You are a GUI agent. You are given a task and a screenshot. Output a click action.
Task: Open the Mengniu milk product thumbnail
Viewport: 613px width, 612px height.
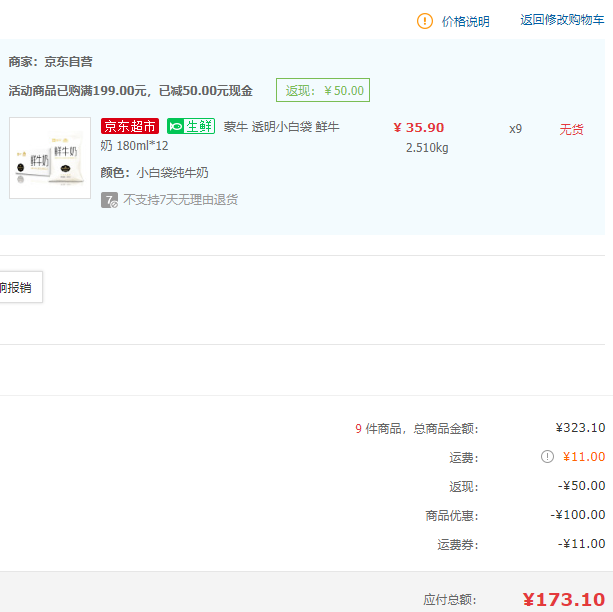coord(50,158)
